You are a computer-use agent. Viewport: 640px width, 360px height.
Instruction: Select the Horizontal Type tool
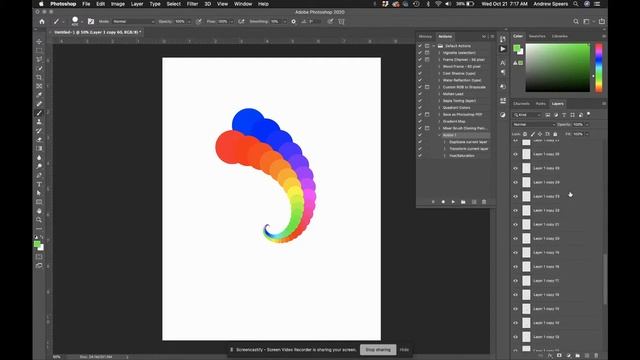(39, 184)
